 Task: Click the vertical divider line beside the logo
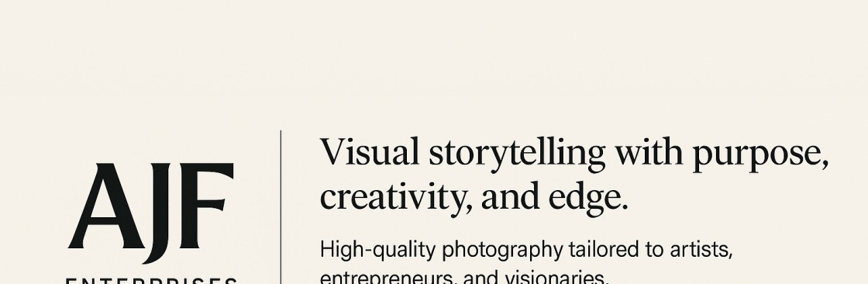281,207
